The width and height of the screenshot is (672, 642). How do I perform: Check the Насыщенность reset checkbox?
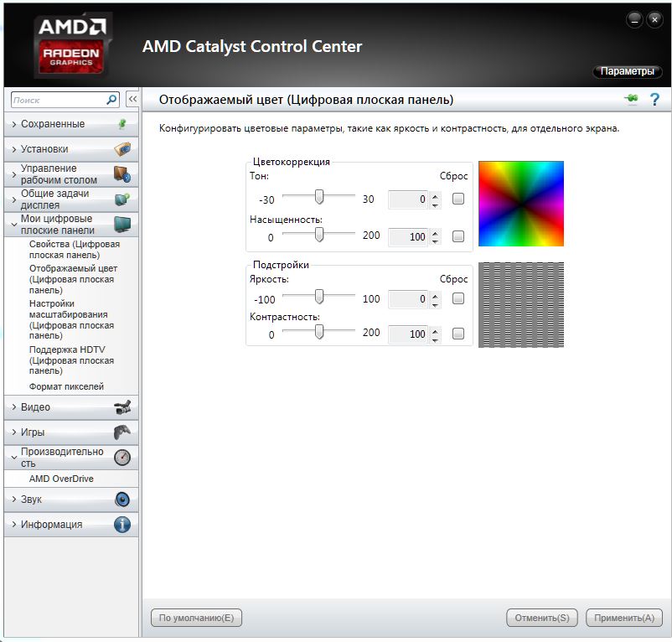click(x=458, y=236)
